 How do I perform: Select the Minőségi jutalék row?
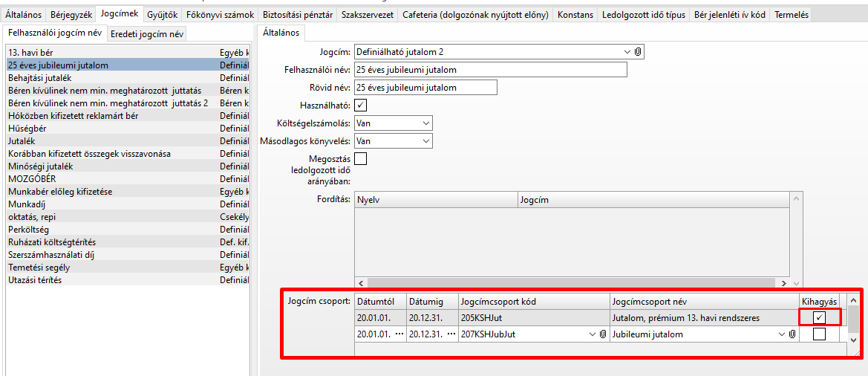[x=127, y=166]
